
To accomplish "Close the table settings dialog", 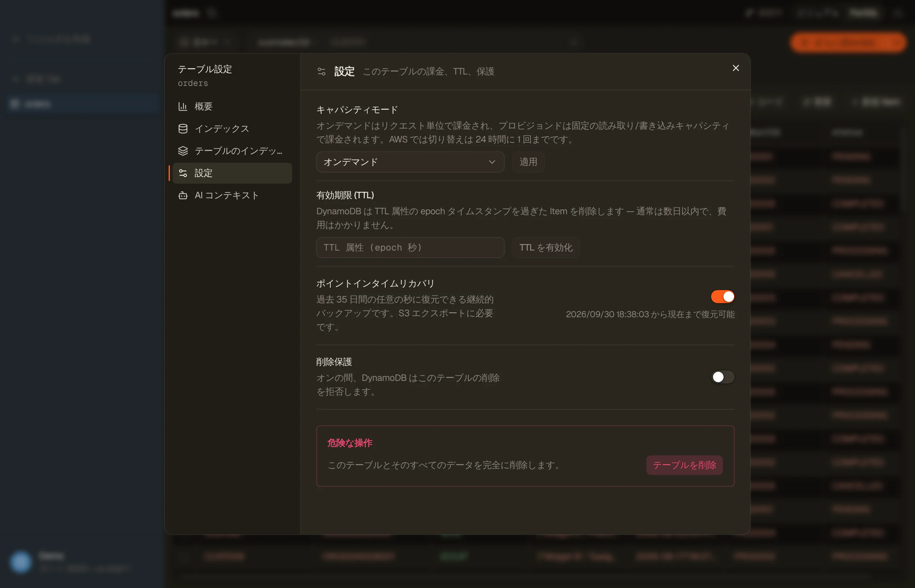I will tap(736, 68).
